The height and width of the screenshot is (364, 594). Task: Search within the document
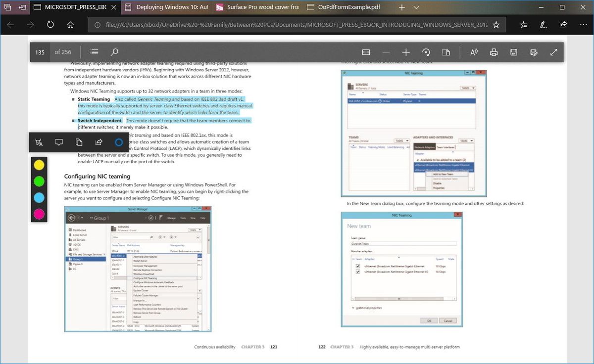tap(114, 52)
